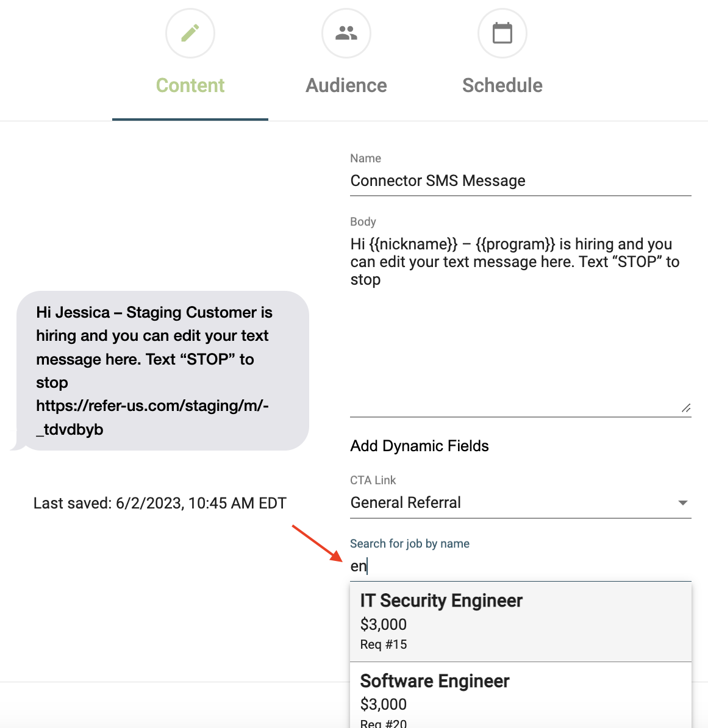
Task: Open the CTA Link dropdown arrow
Action: pos(682,503)
